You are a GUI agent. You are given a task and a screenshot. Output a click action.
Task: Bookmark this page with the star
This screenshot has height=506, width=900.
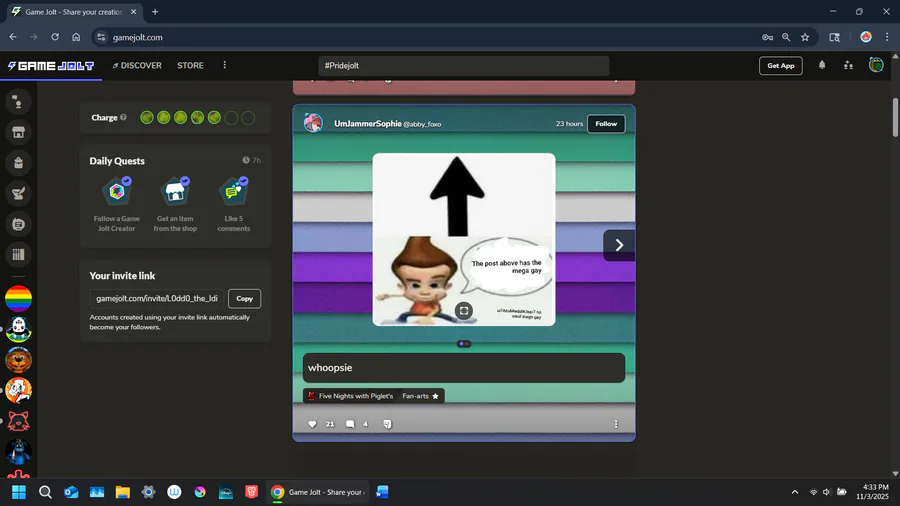(805, 37)
